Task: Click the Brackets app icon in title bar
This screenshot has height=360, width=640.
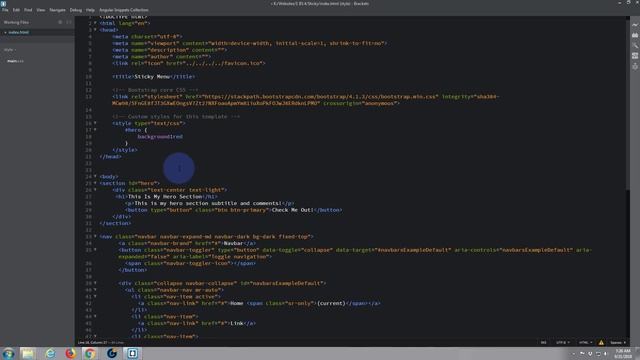Action: [x=3, y=3]
